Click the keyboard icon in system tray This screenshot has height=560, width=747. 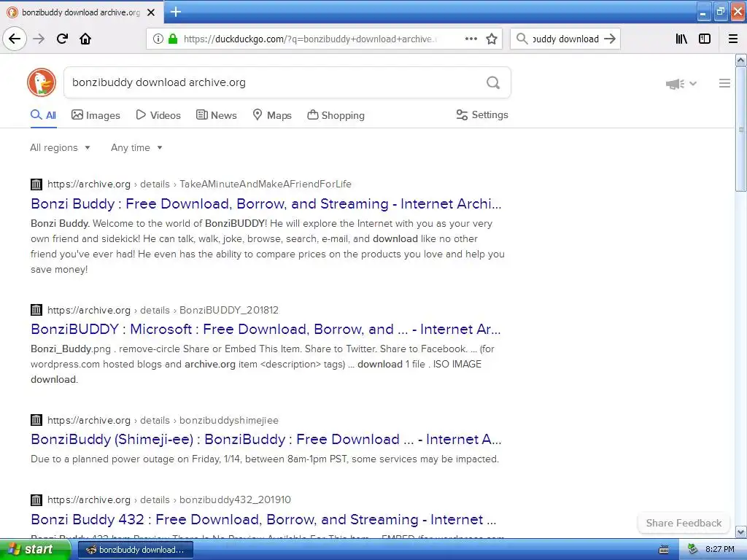click(664, 550)
